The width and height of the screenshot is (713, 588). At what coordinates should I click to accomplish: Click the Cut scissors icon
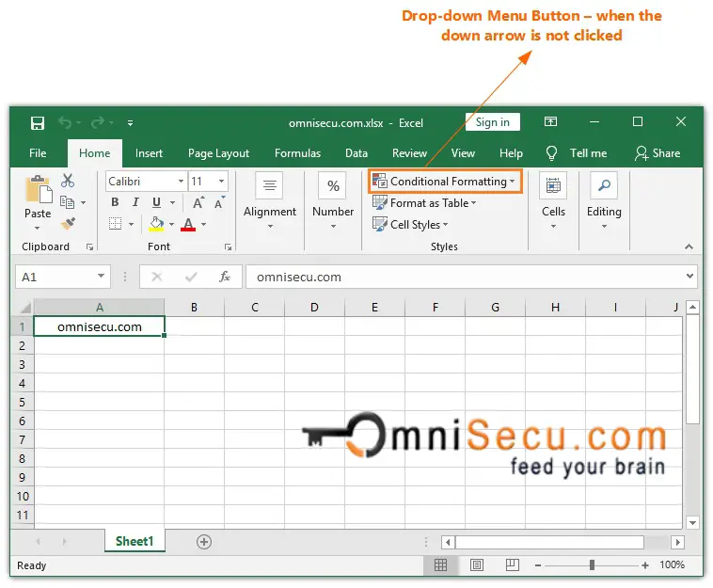(x=68, y=181)
